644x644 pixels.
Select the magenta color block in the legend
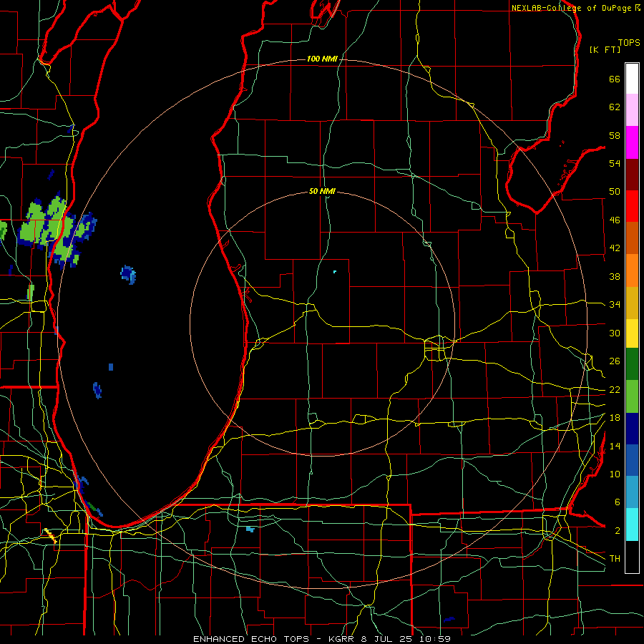point(632,142)
